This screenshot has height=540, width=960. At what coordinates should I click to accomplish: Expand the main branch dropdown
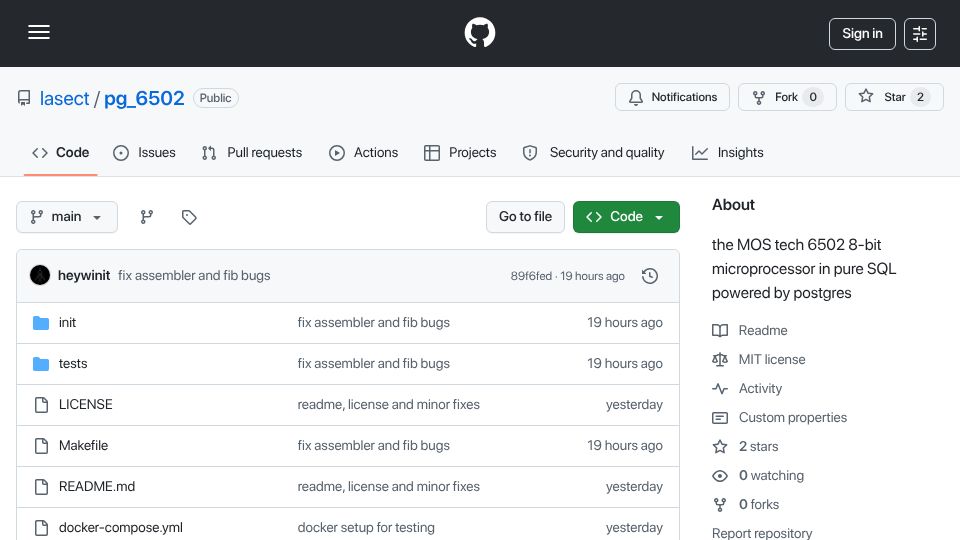[67, 217]
